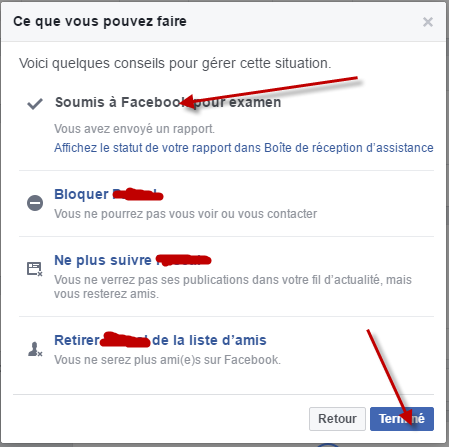This screenshot has height=447, width=449.
Task: Click the tail of the red arrow above the Soumis heading
Action: [x=352, y=79]
